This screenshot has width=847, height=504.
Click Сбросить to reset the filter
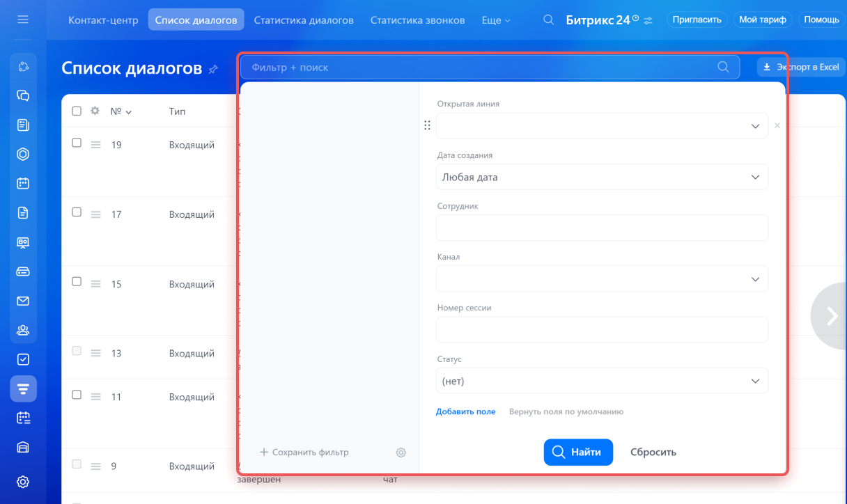[x=653, y=452]
